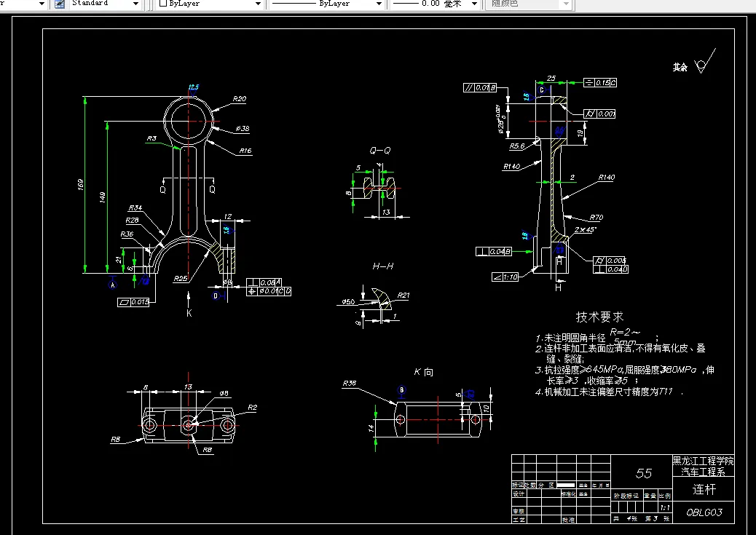Select 汽车工程系 text in title block
This screenshot has height=535, width=756.
tap(703, 472)
